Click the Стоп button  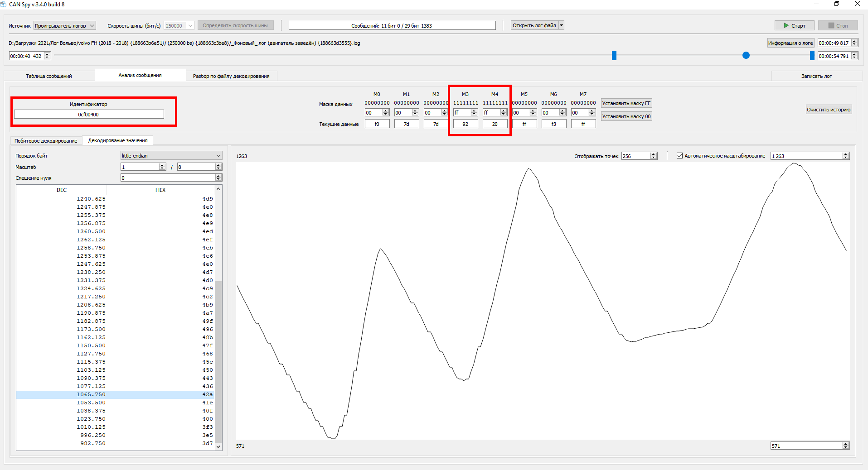[x=838, y=26]
